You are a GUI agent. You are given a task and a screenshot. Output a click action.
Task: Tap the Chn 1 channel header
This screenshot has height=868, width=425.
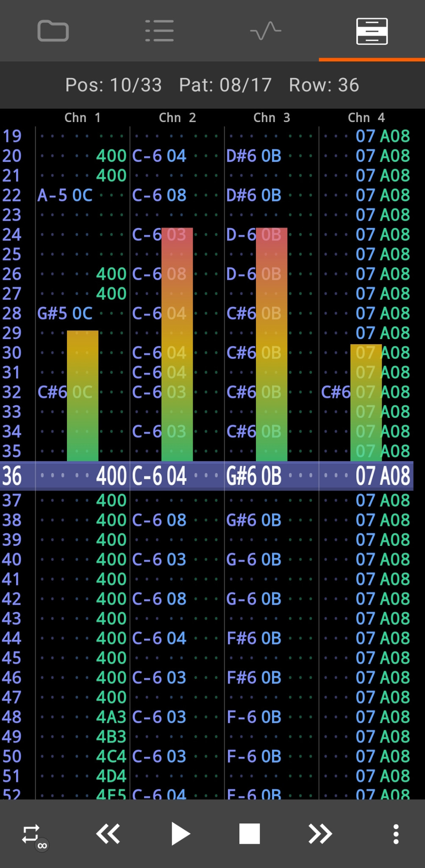click(x=83, y=118)
